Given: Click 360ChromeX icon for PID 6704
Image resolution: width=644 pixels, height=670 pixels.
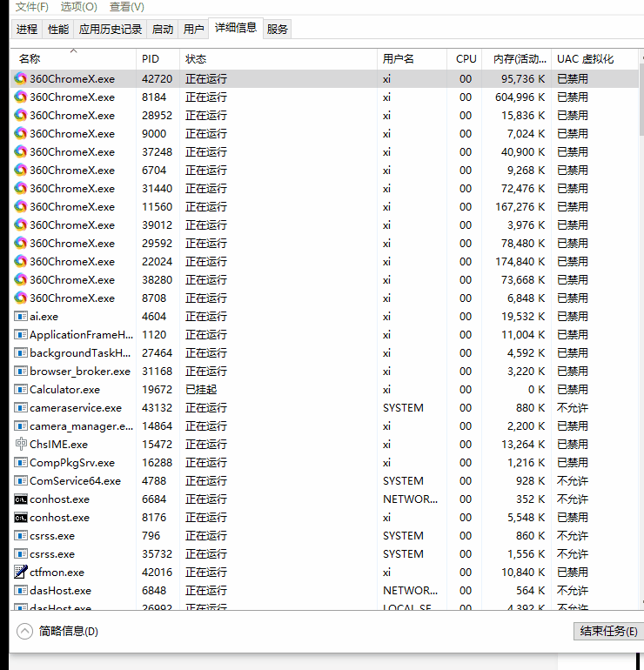Looking at the screenshot, I should point(21,170).
